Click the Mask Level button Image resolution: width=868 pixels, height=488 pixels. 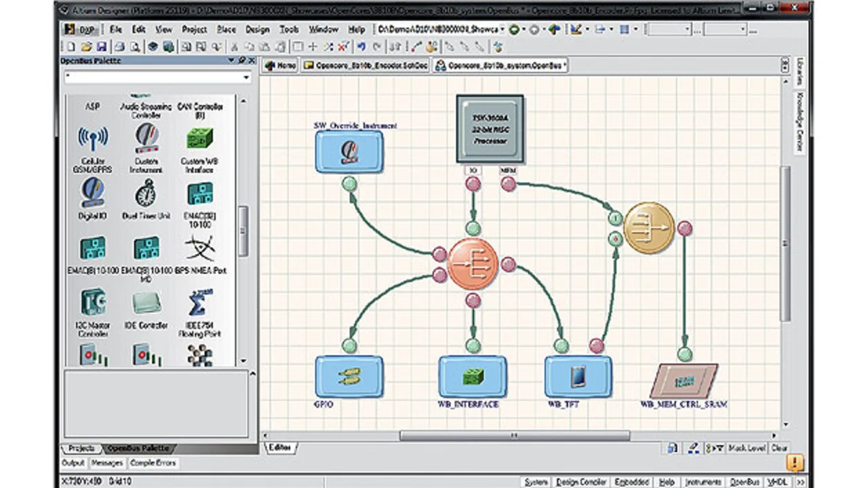[747, 449]
